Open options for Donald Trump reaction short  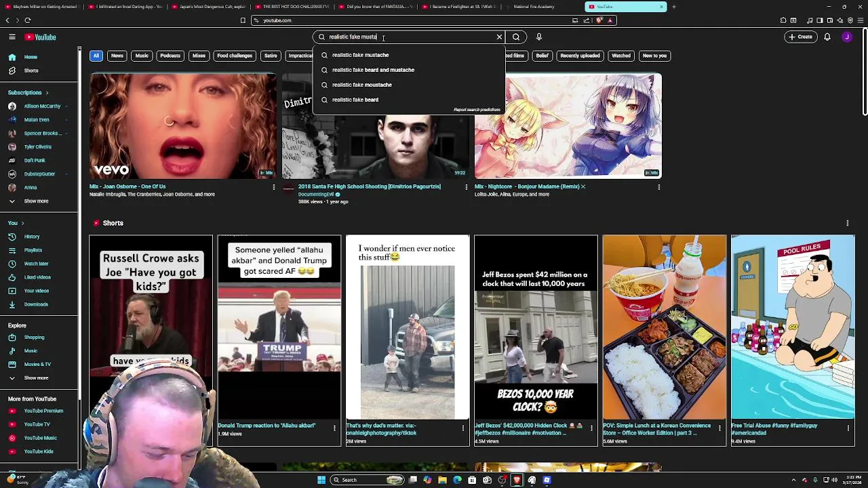click(x=334, y=428)
